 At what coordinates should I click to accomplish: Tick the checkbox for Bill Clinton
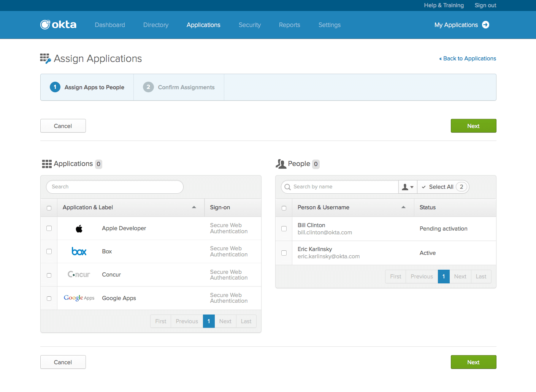284,229
